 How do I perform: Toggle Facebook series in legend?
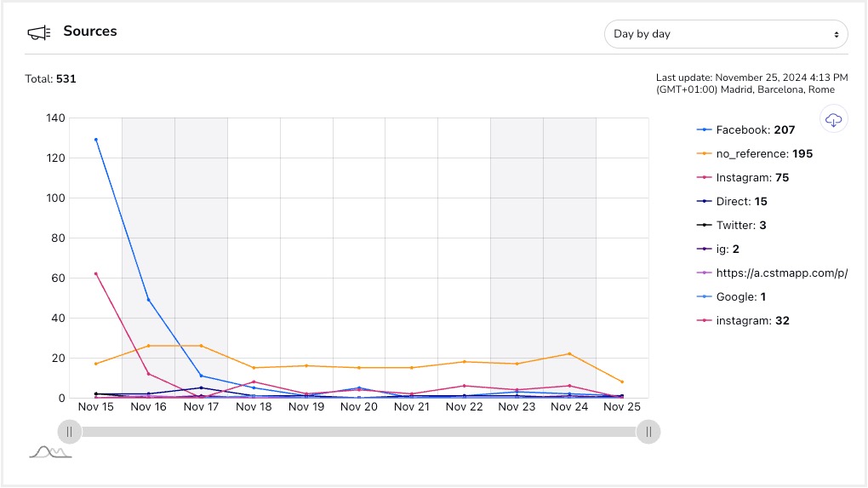coord(755,130)
